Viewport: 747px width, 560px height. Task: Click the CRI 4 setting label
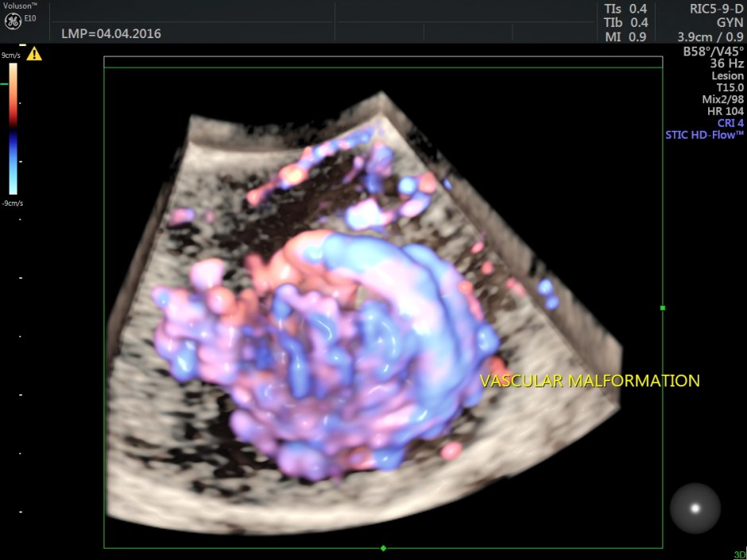click(730, 123)
